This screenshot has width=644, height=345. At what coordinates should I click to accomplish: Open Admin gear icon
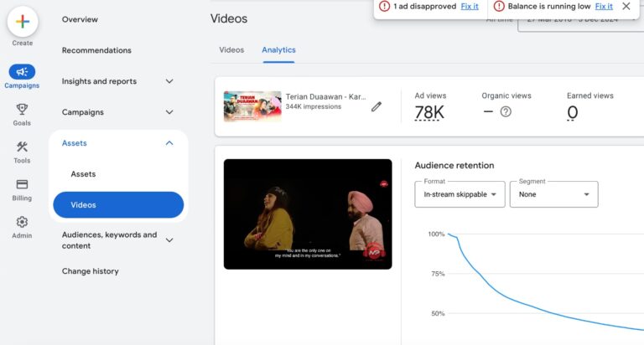pyautogui.click(x=22, y=222)
